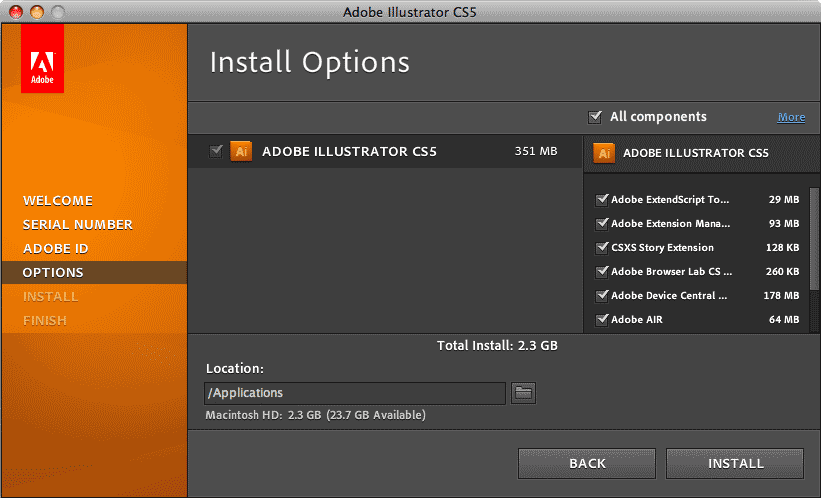The width and height of the screenshot is (821, 498).
Task: Click the Install Options heading
Action: (x=309, y=62)
